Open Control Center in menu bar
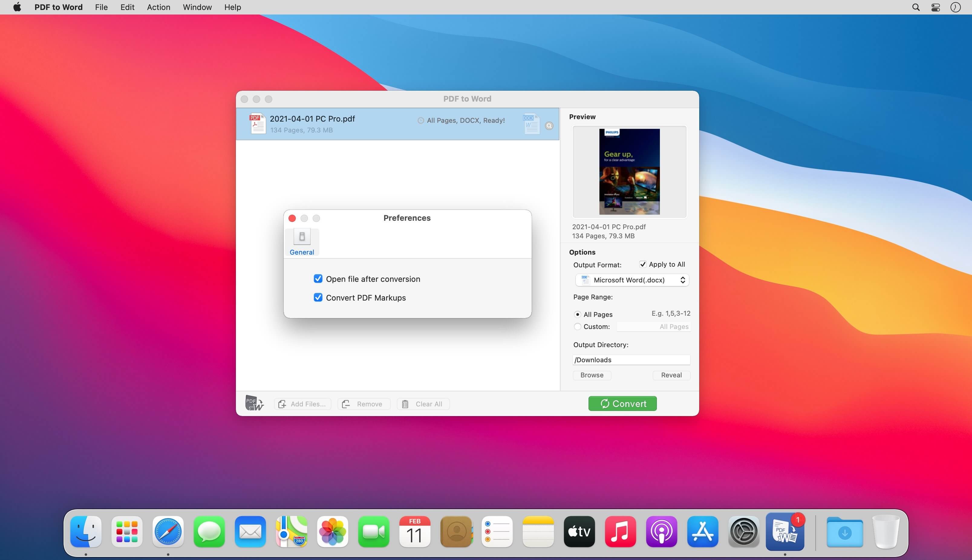Viewport: 972px width, 560px height. pyautogui.click(x=935, y=7)
